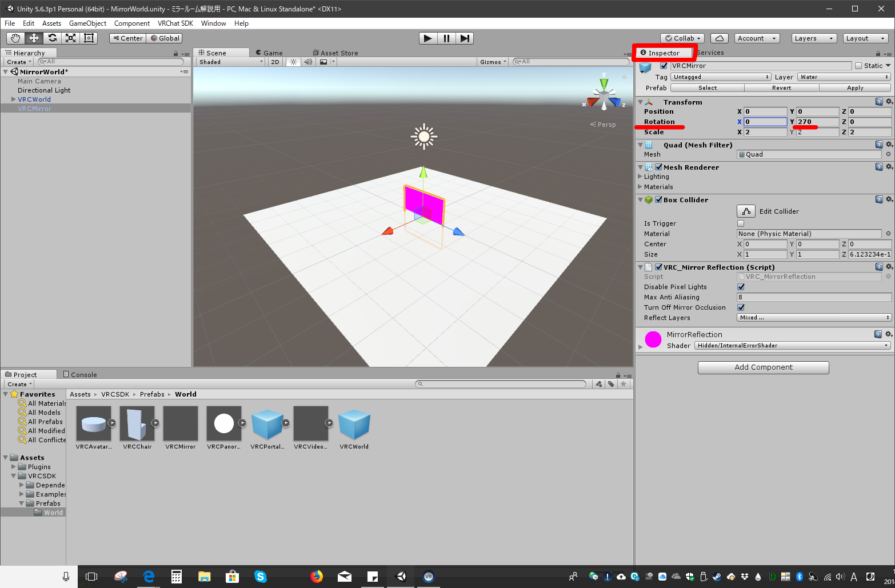Start Play mode

pos(428,38)
